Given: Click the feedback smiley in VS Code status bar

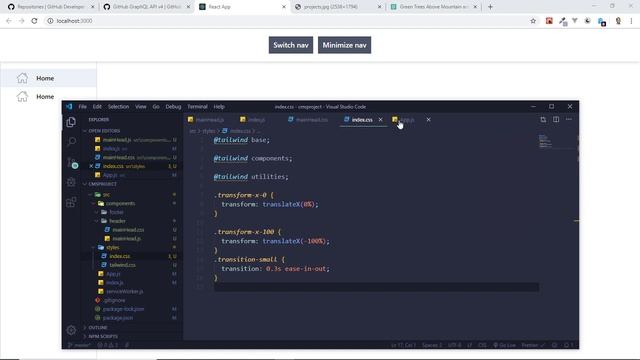Looking at the screenshot, I should click(x=554, y=345).
